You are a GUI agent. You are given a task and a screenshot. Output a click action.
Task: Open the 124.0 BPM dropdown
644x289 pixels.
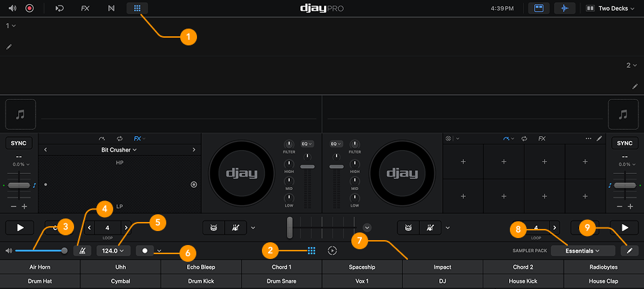click(113, 251)
